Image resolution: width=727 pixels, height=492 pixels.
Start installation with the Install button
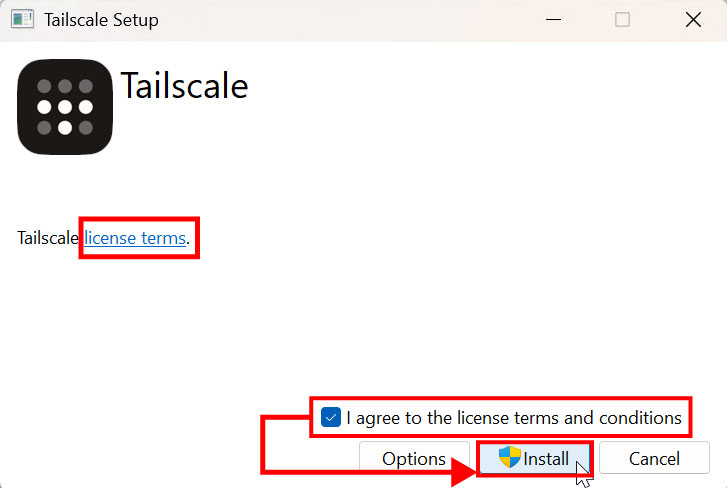coord(535,458)
